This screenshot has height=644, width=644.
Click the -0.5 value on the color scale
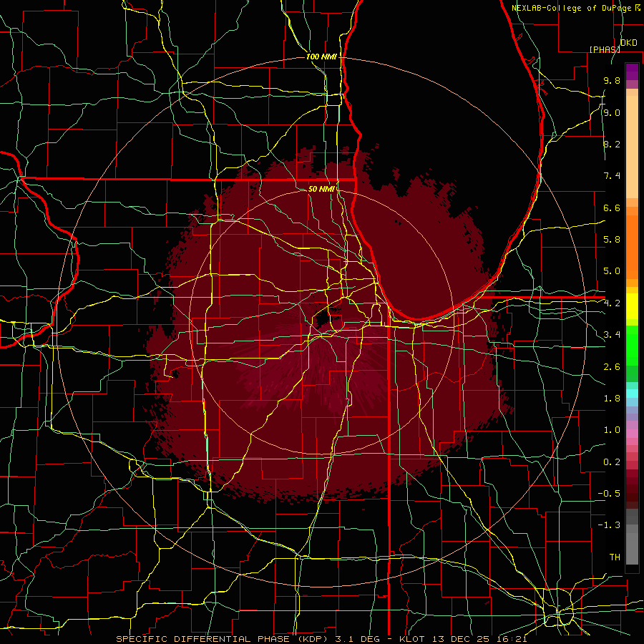click(609, 494)
